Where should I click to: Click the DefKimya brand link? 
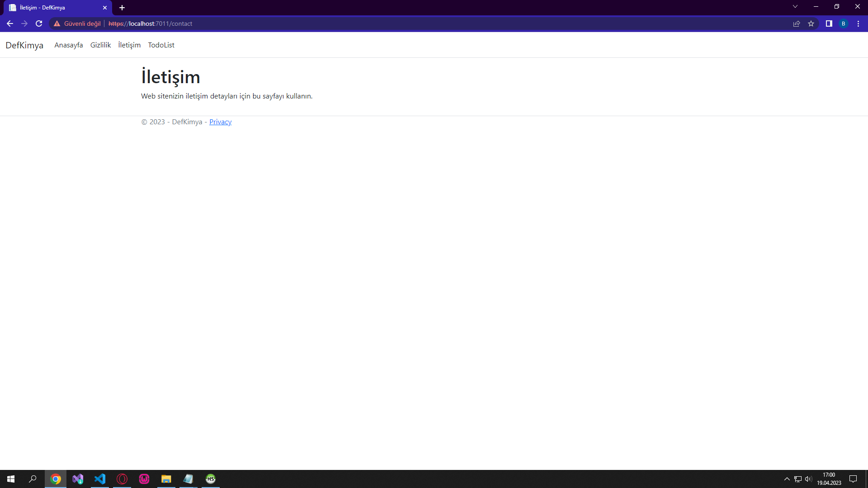point(24,45)
